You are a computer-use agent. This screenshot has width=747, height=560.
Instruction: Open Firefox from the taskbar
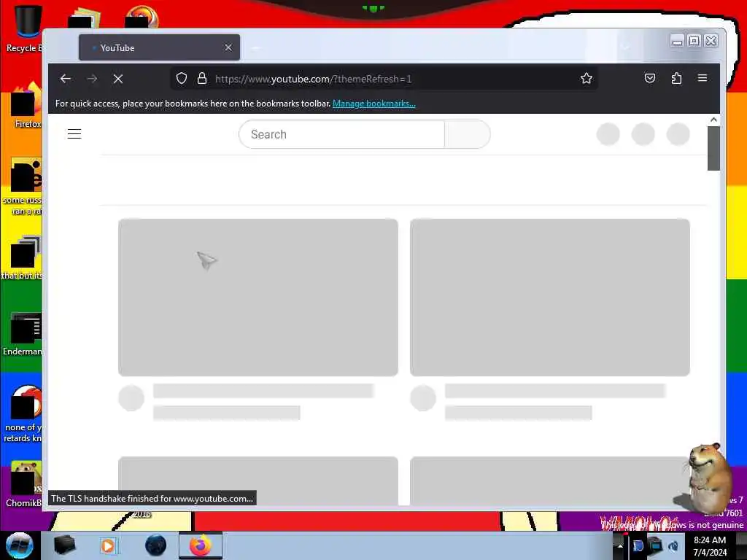201,545
